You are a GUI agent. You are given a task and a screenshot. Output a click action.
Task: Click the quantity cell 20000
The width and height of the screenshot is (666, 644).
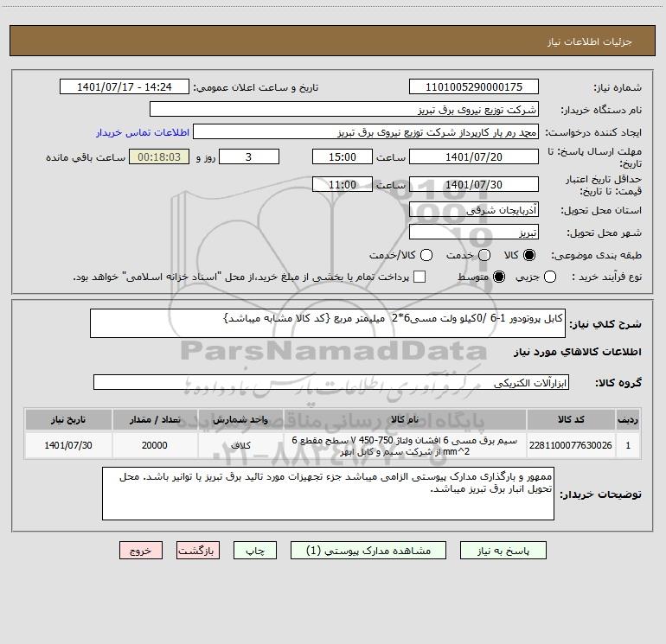click(x=155, y=445)
